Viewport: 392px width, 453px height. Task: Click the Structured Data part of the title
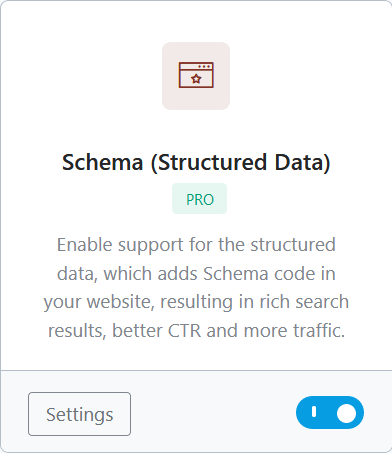click(x=240, y=163)
